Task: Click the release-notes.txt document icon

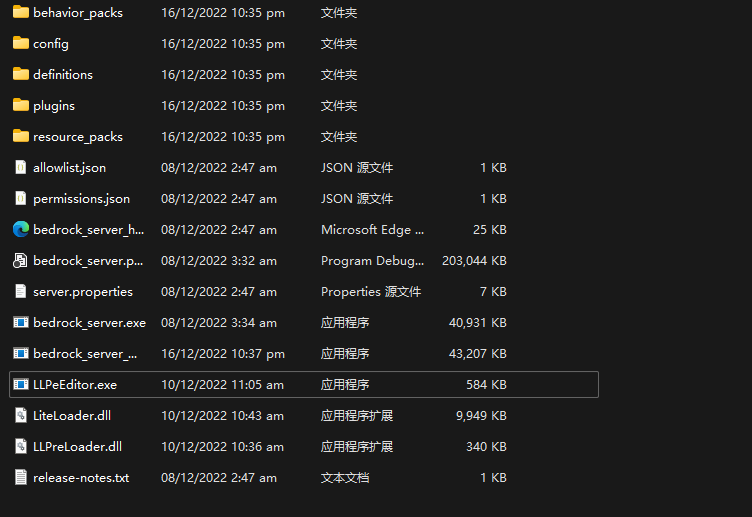Action: tap(21, 477)
